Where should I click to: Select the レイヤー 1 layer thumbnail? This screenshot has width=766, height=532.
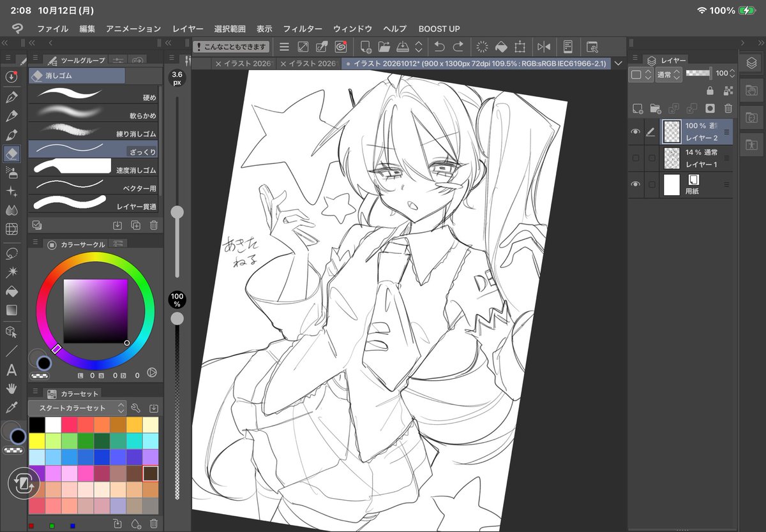(x=672, y=158)
